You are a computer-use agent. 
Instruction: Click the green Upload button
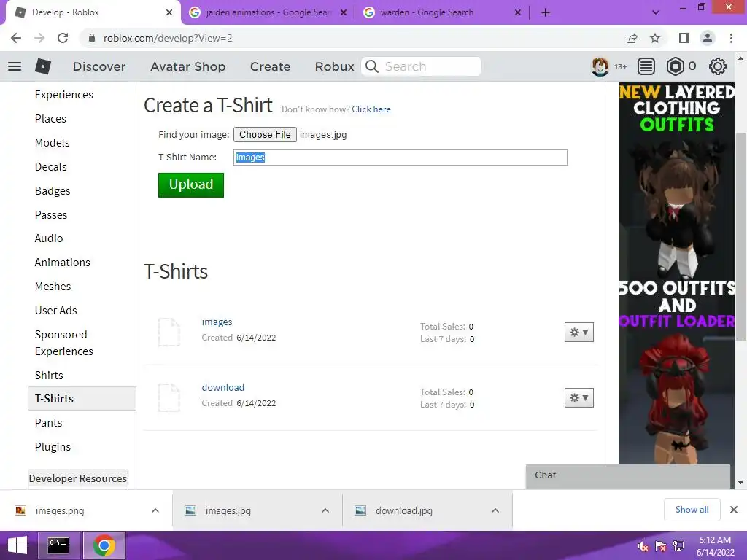191,184
